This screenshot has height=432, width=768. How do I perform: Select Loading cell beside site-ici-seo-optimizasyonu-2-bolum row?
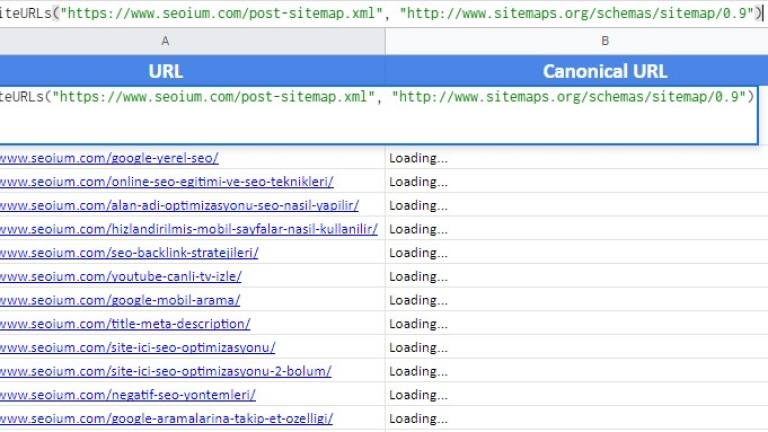(x=576, y=371)
